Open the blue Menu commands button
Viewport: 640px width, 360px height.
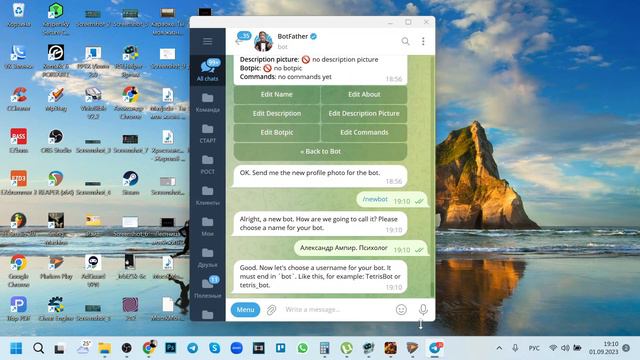[245, 310]
